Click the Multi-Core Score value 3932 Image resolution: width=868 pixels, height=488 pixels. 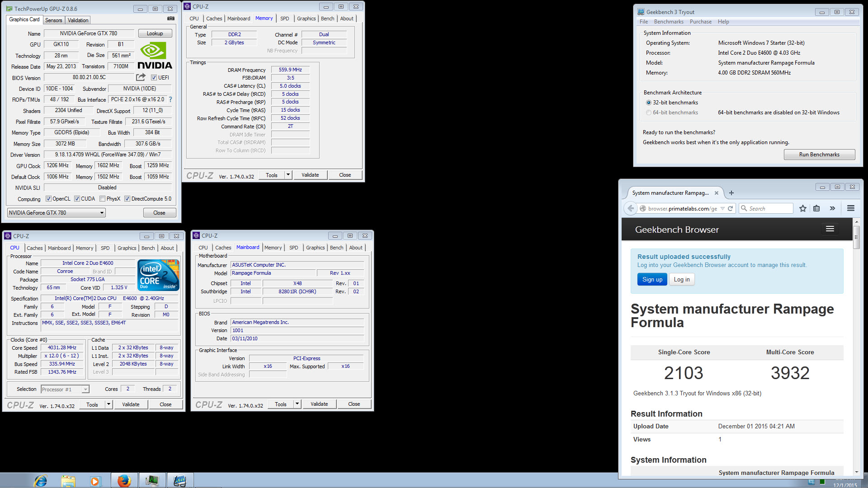click(790, 373)
